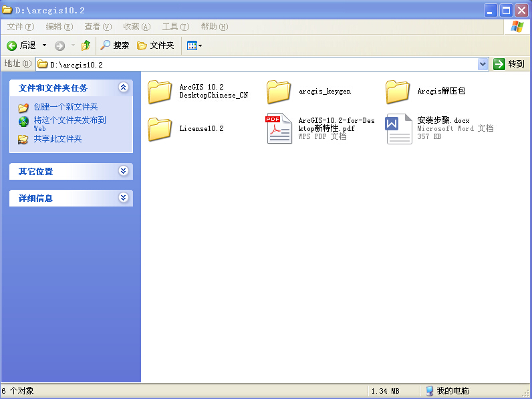Select the Arcgis解压包 folder icon
This screenshot has width=532, height=399.
tap(397, 92)
